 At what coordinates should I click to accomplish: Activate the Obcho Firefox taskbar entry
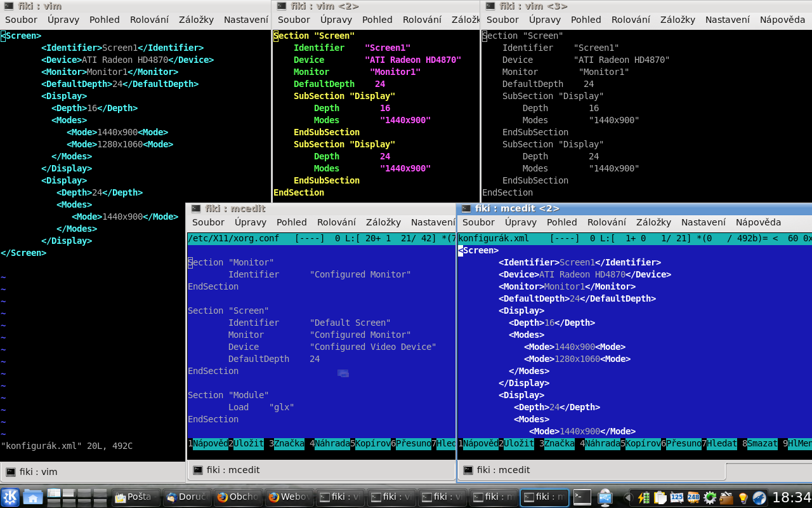click(238, 497)
